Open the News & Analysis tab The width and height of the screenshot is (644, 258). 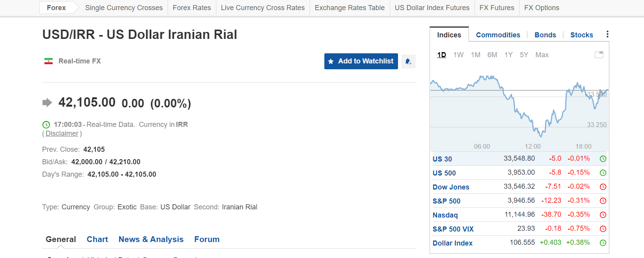(151, 239)
